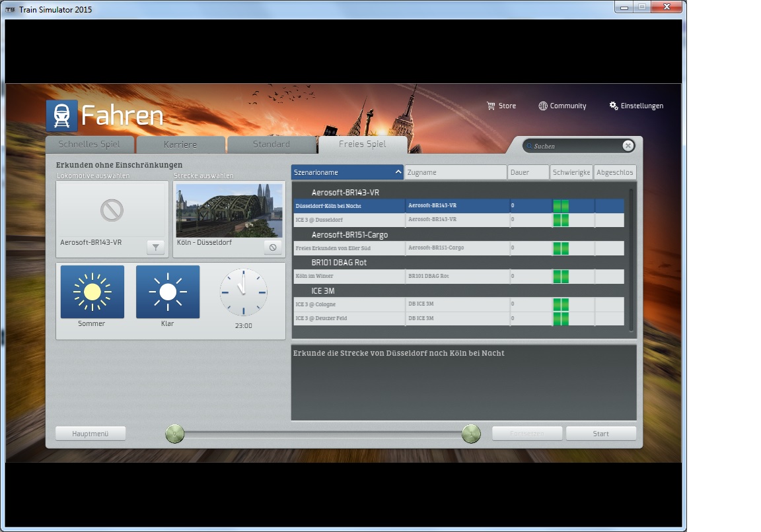
Task: Select the Freies Spiel tab
Action: click(x=363, y=145)
